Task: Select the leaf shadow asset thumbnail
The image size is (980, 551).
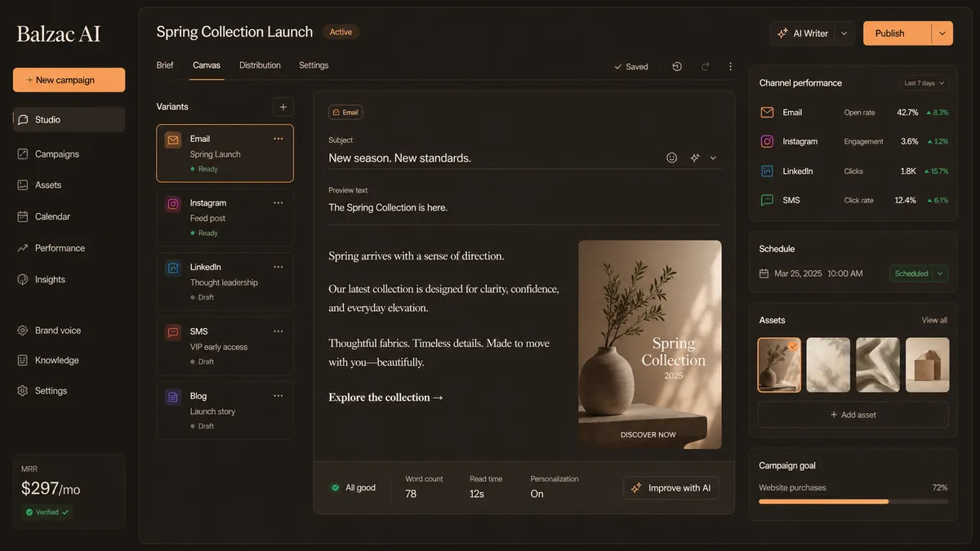Action: (x=828, y=365)
